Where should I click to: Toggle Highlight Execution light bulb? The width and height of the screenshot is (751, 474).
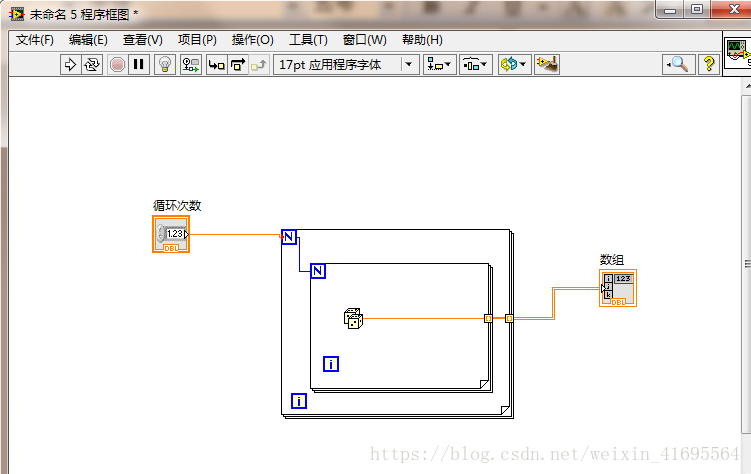(165, 65)
